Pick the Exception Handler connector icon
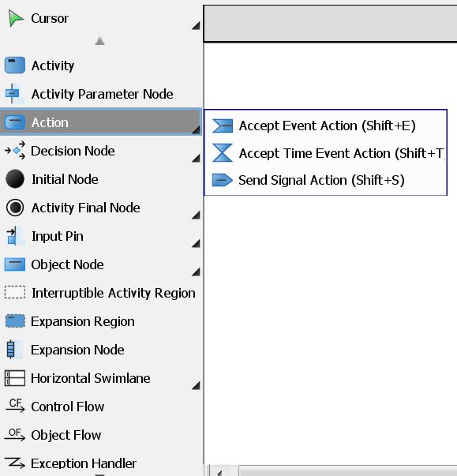 15,463
